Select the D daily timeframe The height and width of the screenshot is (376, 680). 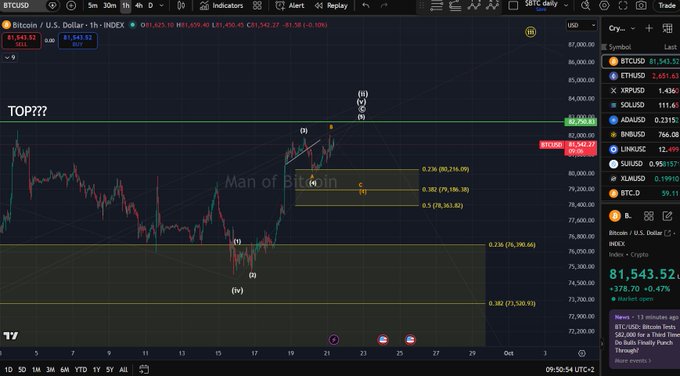tap(150, 6)
